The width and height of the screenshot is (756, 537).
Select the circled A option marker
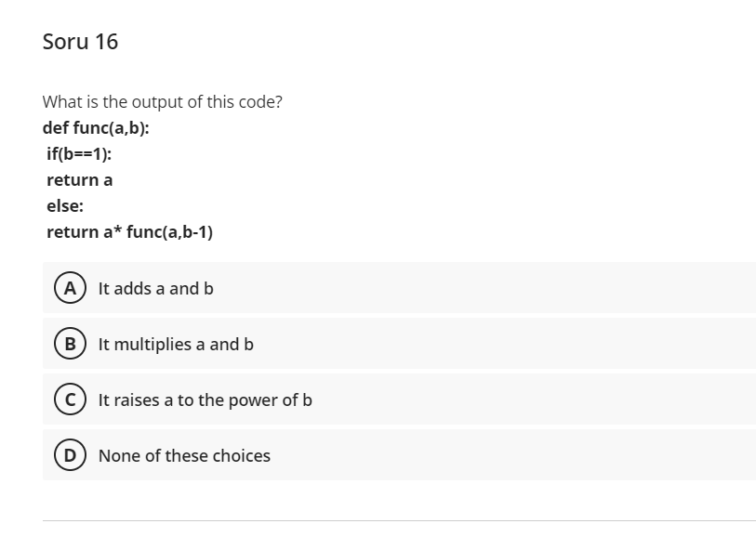(70, 288)
